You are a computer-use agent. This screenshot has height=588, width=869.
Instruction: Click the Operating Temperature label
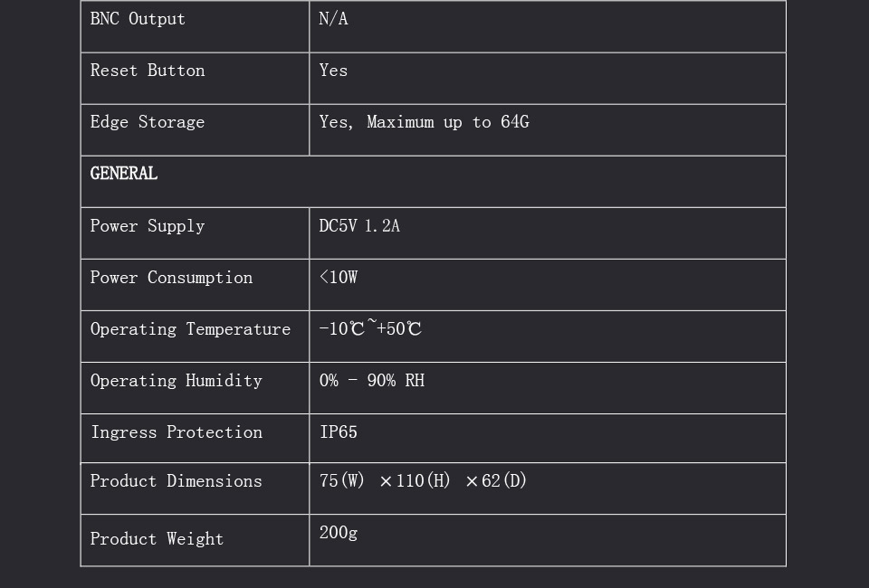(190, 329)
